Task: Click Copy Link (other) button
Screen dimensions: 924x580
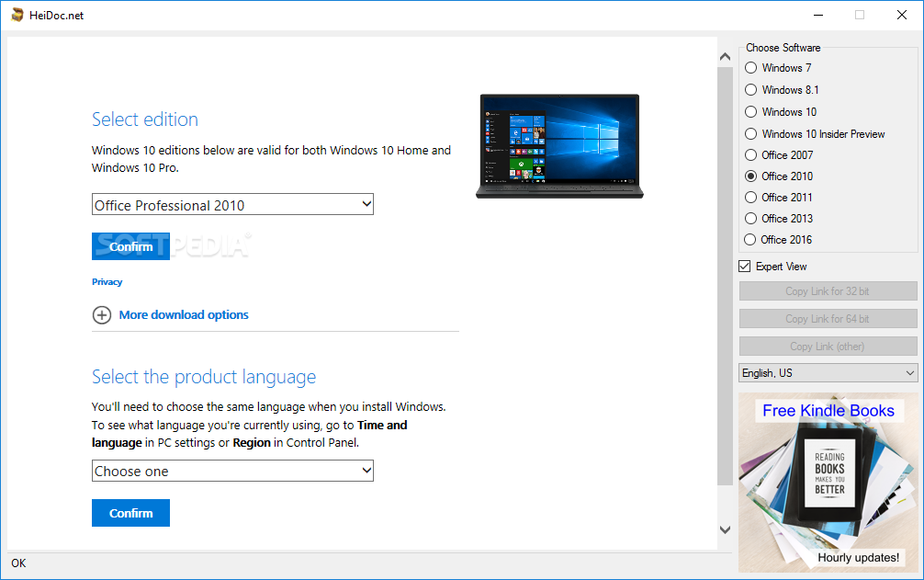Action: [x=828, y=347]
